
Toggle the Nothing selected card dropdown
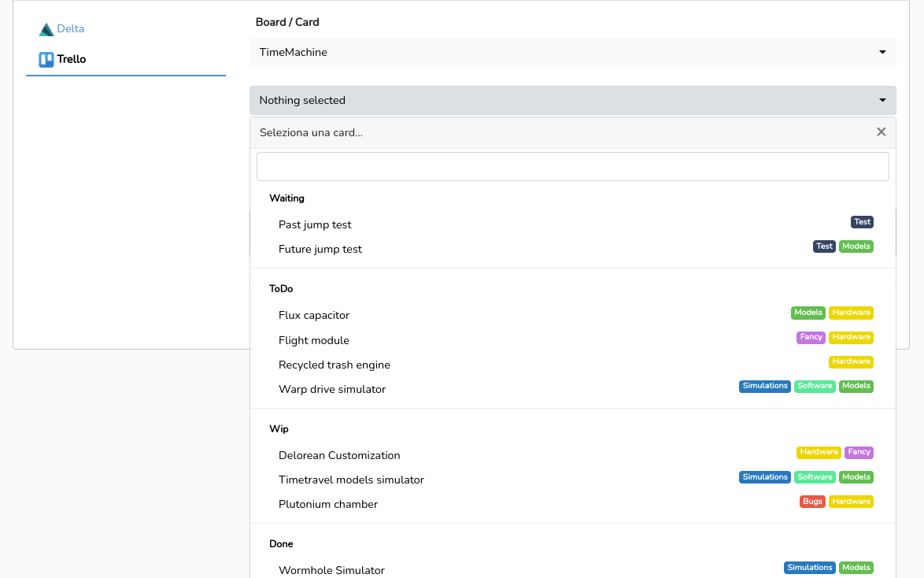pyautogui.click(x=573, y=100)
